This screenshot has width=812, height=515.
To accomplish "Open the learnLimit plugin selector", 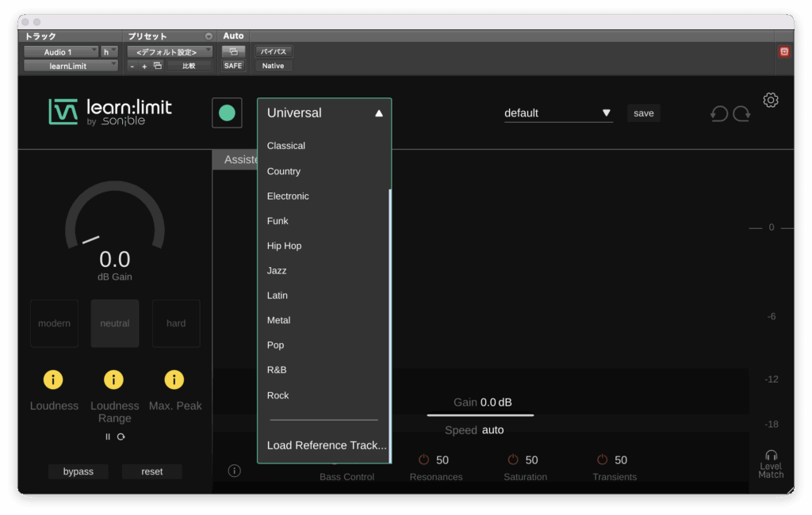I will pyautogui.click(x=71, y=66).
